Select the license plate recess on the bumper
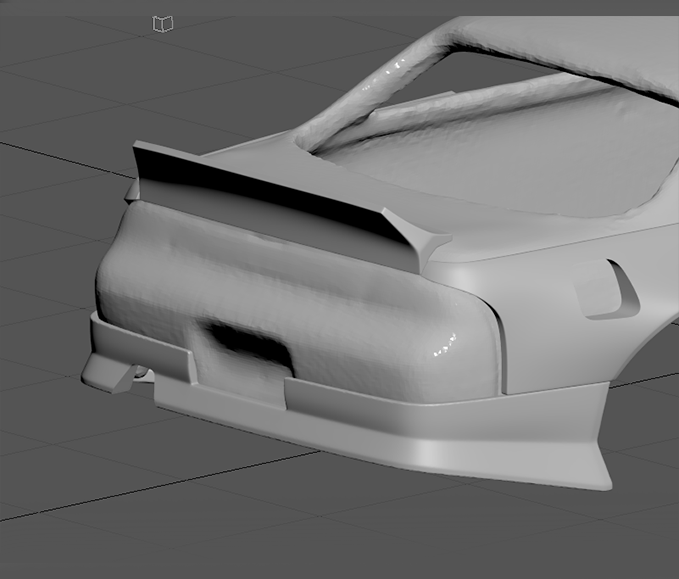The width and height of the screenshot is (679, 579). pyautogui.click(x=245, y=345)
